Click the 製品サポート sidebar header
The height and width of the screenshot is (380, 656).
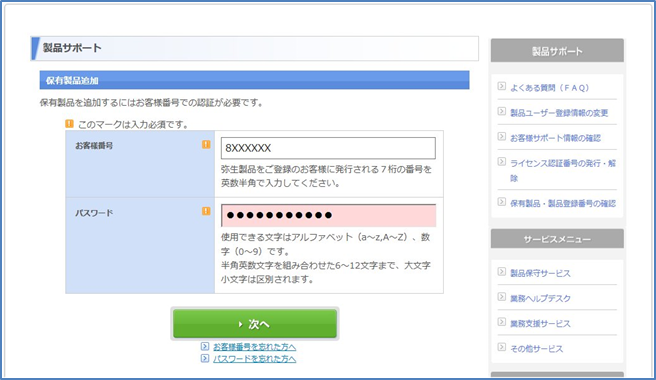tap(557, 51)
